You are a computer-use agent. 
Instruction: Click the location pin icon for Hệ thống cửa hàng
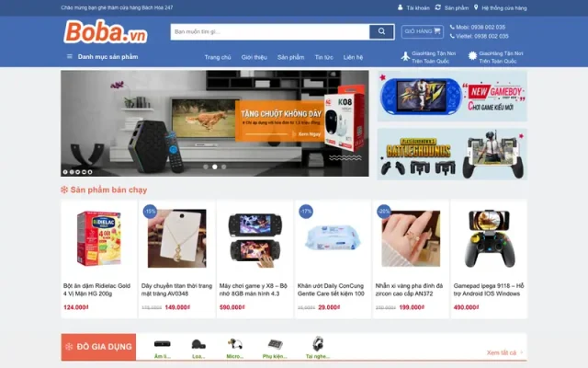(476, 7)
